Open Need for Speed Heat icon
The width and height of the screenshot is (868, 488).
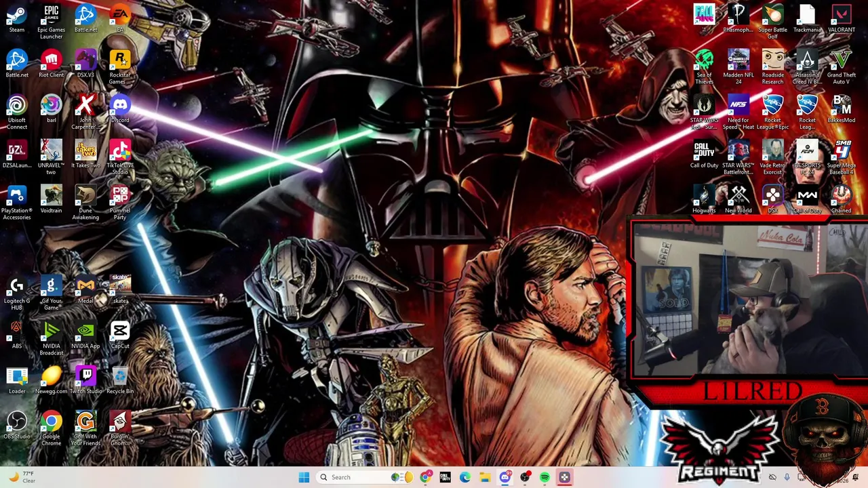(x=738, y=113)
